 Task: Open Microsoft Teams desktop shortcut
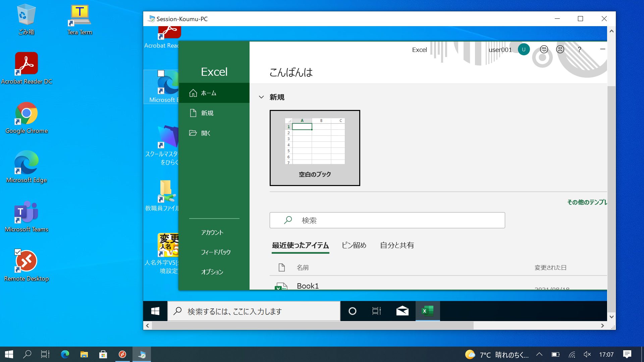pyautogui.click(x=26, y=217)
